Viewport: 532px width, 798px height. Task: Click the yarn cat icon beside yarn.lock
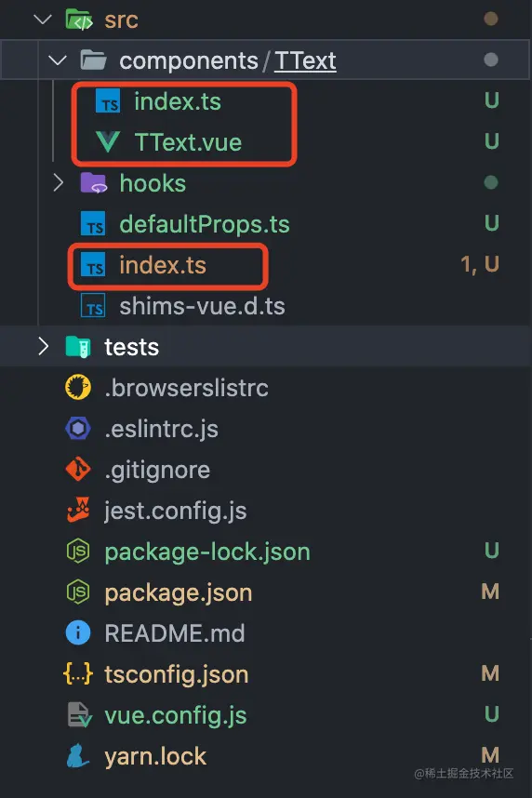pos(78,756)
